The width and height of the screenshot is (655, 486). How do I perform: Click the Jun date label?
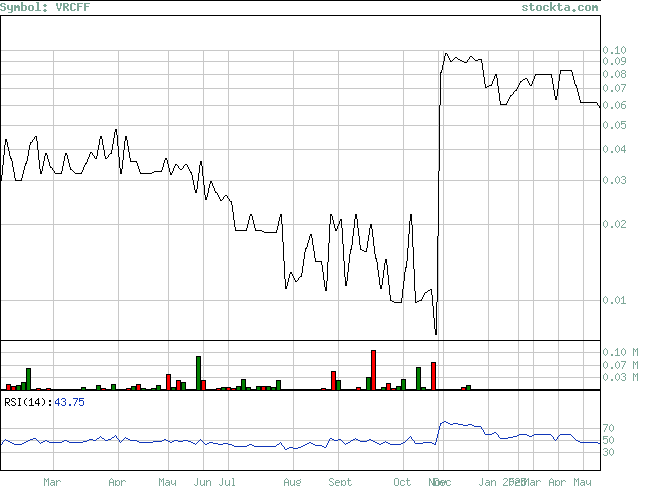pos(203,482)
